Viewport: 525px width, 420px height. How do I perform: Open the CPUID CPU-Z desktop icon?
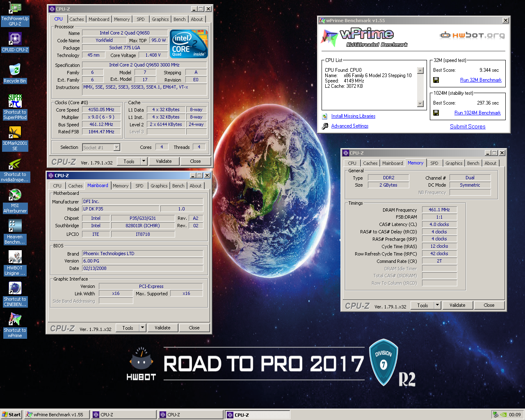(15, 43)
